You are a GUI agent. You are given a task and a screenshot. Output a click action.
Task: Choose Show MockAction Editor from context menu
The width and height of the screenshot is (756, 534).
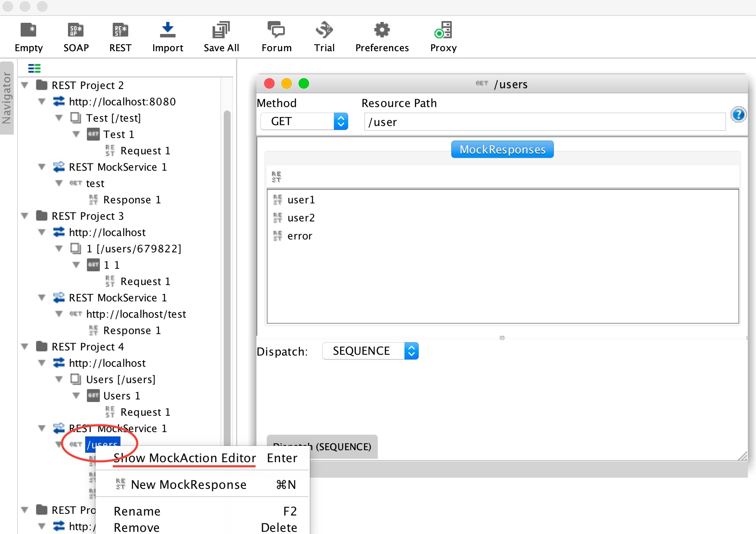click(x=202, y=458)
